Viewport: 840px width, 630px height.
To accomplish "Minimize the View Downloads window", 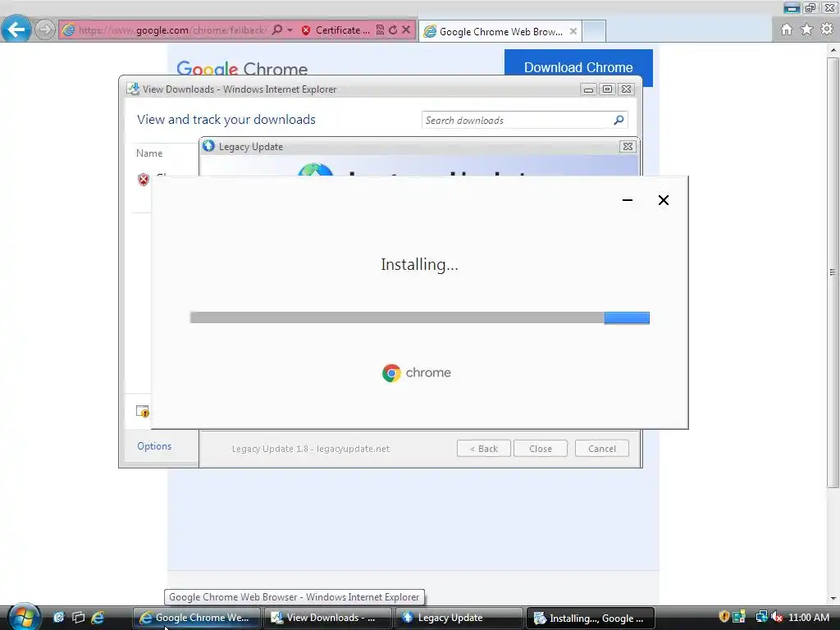I will (588, 89).
